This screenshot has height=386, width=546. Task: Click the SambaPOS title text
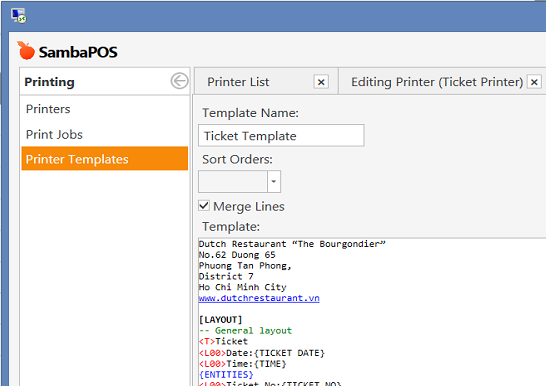point(78,52)
